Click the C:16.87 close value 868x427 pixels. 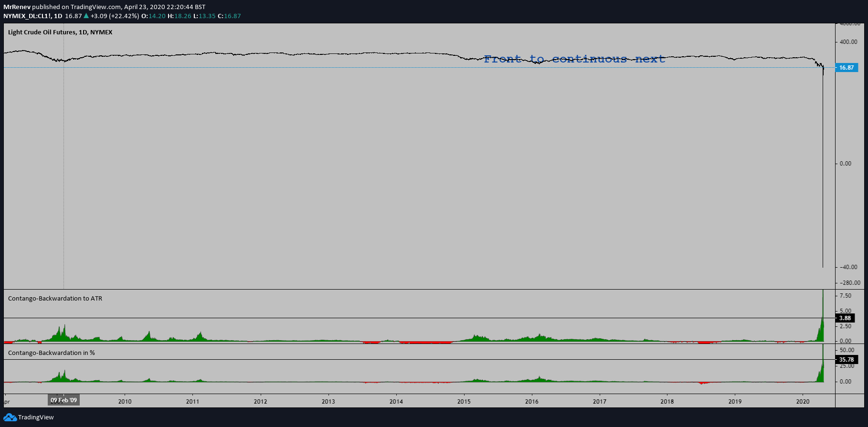(229, 16)
